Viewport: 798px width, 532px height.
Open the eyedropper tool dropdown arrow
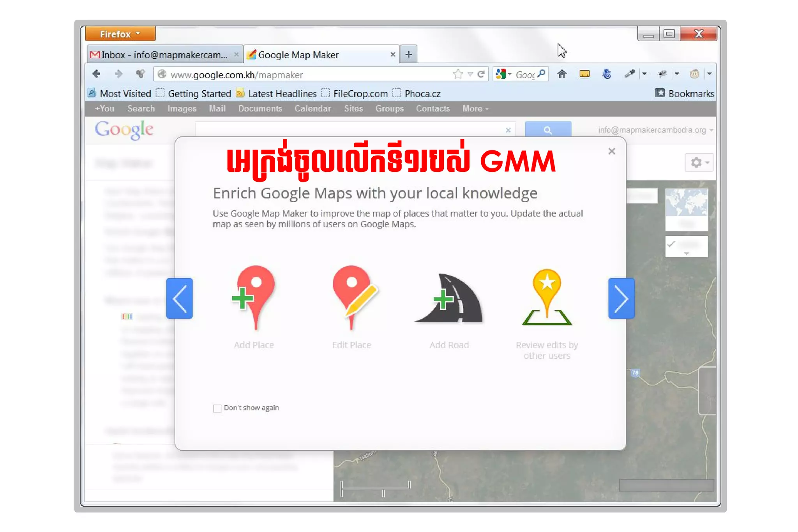pyautogui.click(x=644, y=74)
